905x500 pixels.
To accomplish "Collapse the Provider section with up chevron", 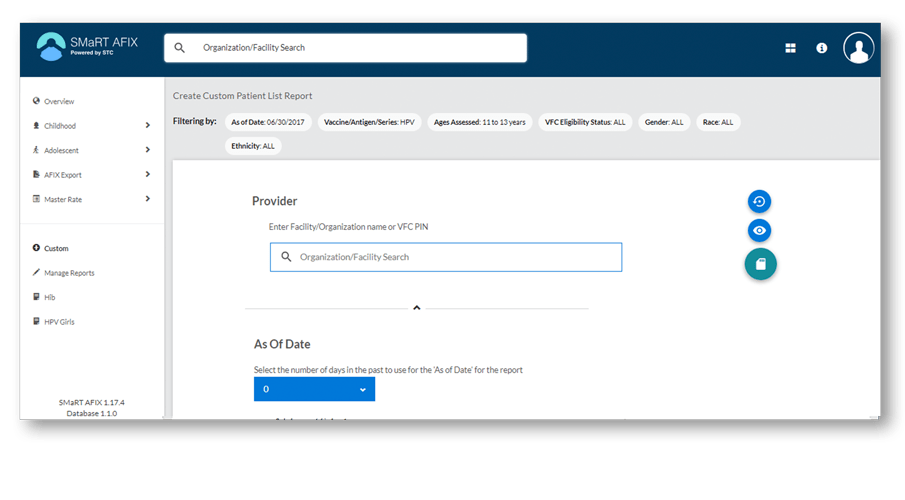I will click(x=417, y=308).
